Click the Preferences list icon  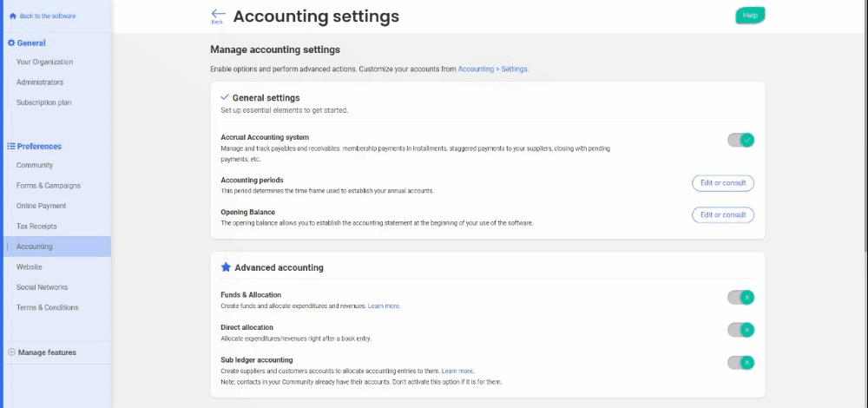coord(11,147)
